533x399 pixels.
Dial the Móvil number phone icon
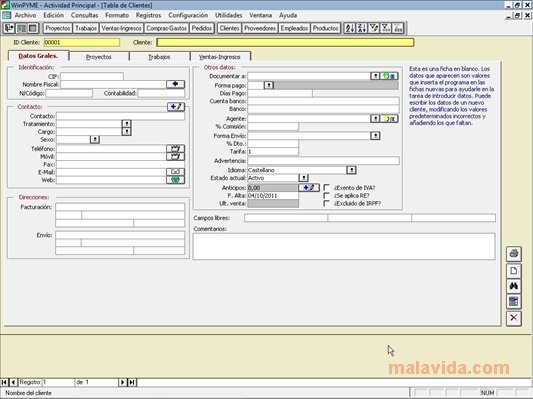tap(175, 156)
